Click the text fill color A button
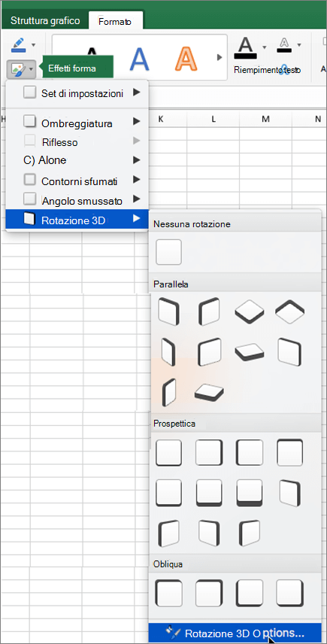Screen dimensions: 327x644 point(245,47)
